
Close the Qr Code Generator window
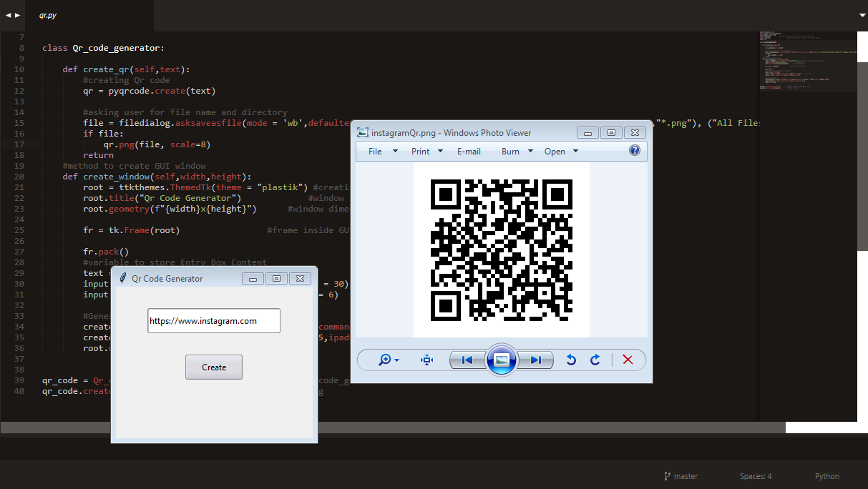[300, 278]
